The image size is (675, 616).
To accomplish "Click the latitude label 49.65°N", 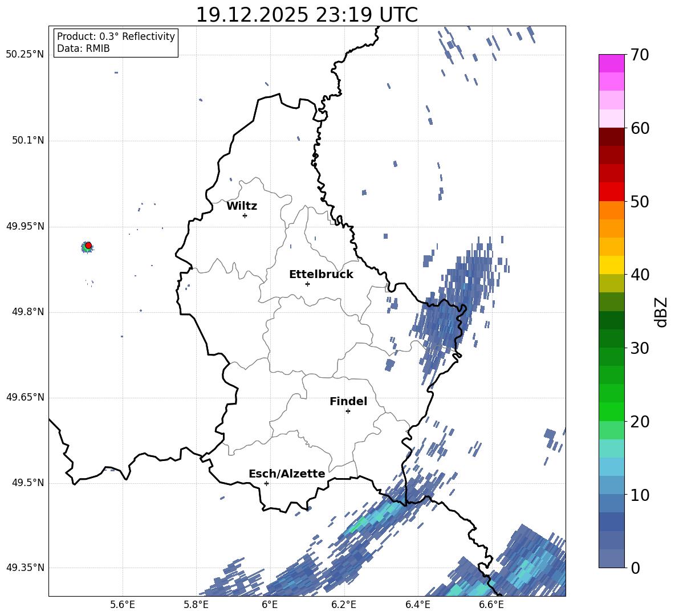I will [25, 397].
